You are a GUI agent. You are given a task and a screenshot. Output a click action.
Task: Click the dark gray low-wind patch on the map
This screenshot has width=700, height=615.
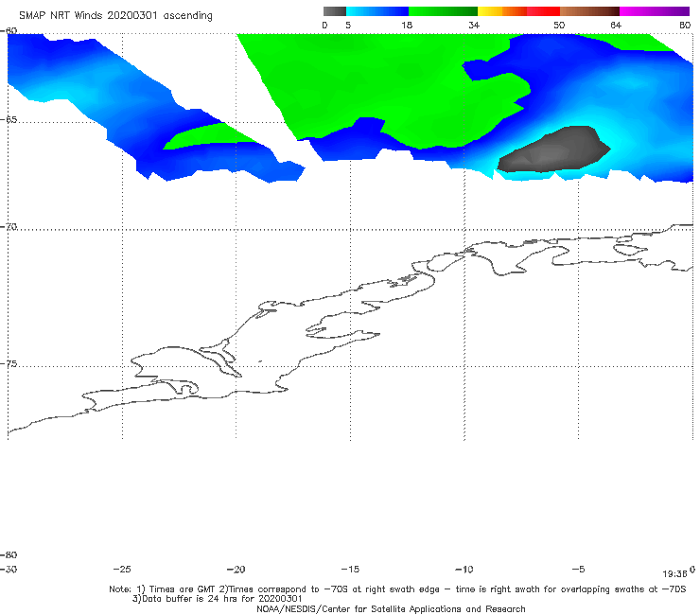[553, 149]
